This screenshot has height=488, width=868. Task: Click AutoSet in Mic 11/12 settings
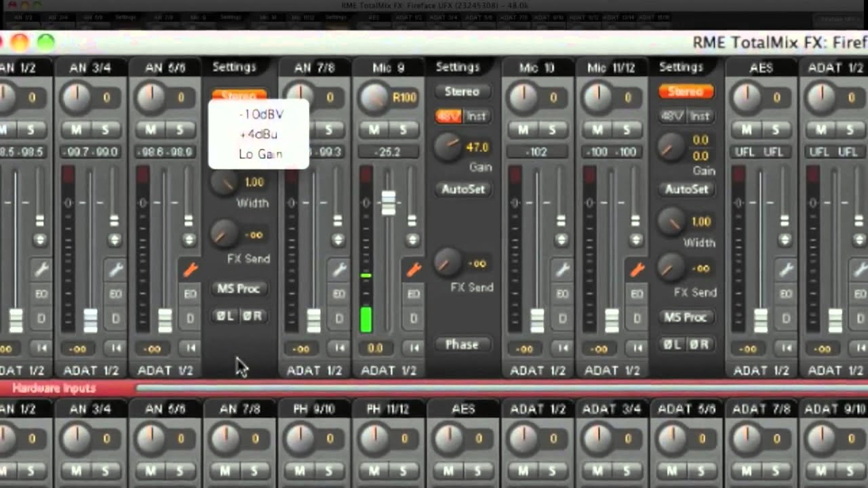[x=686, y=190]
